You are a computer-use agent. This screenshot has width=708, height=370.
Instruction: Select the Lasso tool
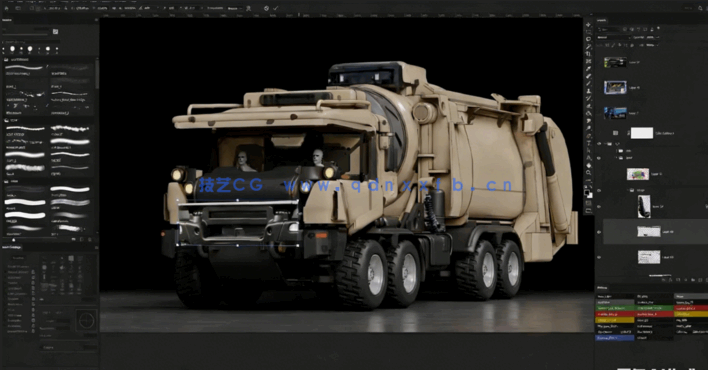click(588, 39)
